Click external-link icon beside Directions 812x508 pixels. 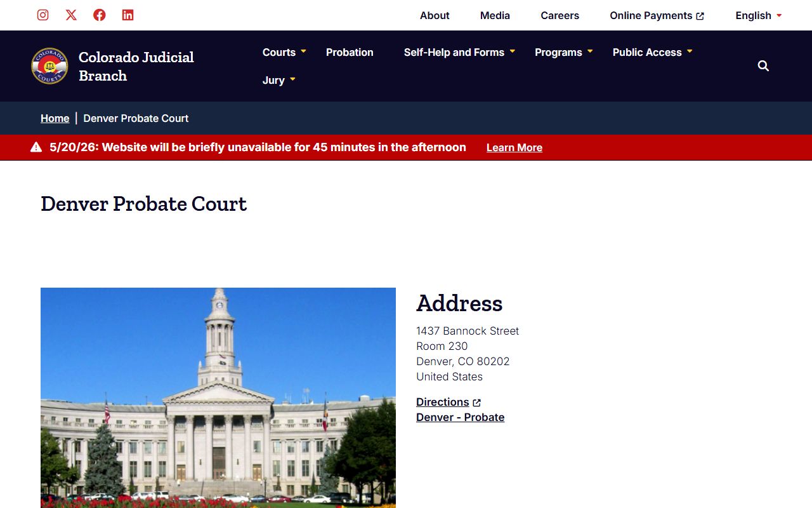tap(477, 403)
